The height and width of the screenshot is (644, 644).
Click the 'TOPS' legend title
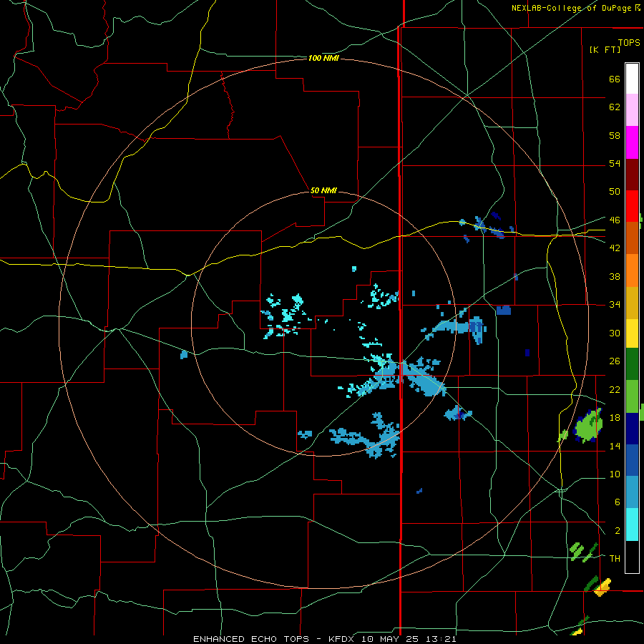629,43
